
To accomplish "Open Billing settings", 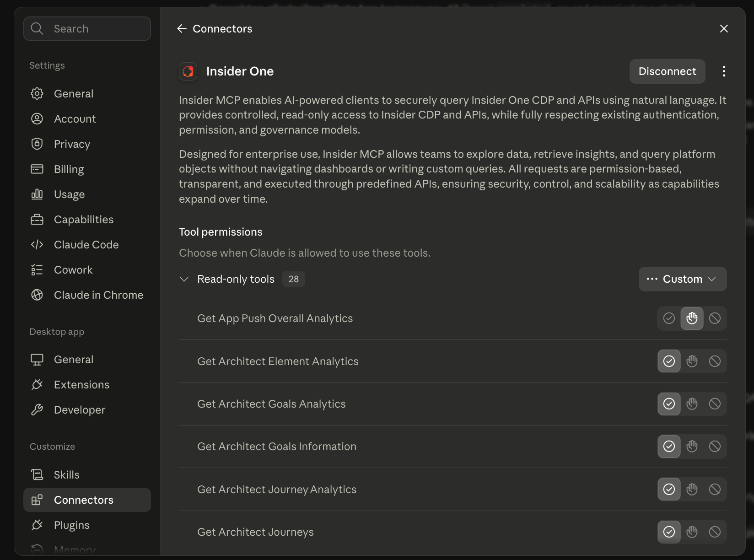I will [87, 169].
